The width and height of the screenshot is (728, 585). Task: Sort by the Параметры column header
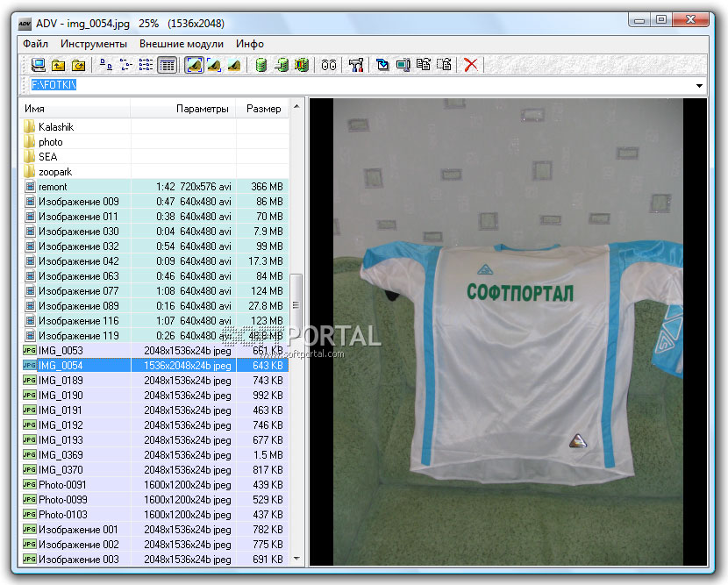(x=183, y=109)
